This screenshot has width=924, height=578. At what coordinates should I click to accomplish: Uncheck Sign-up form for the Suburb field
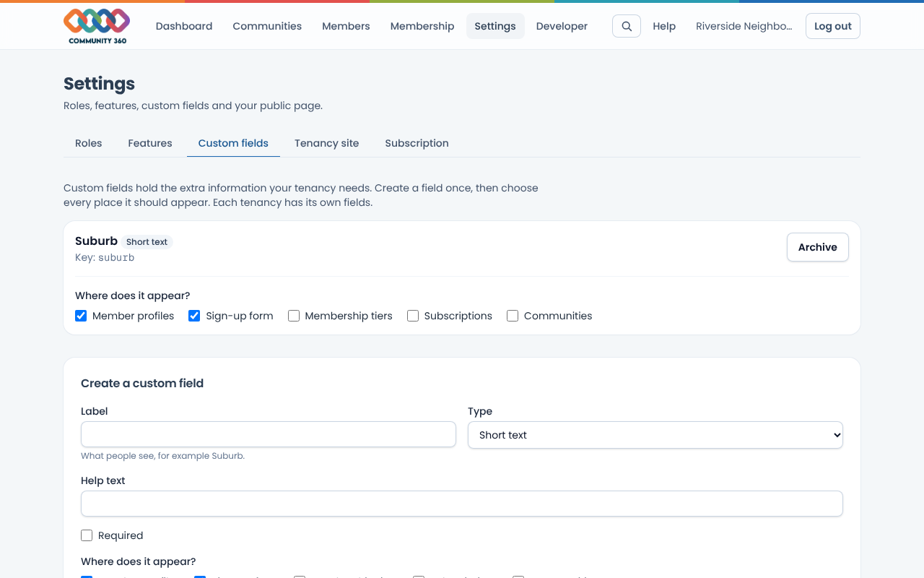click(194, 316)
